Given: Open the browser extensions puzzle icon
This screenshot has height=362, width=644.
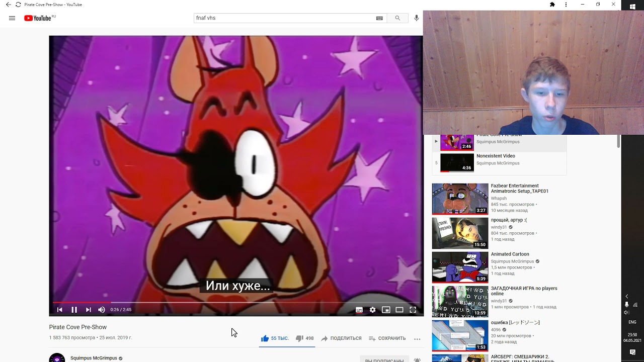Looking at the screenshot, I should point(552,5).
